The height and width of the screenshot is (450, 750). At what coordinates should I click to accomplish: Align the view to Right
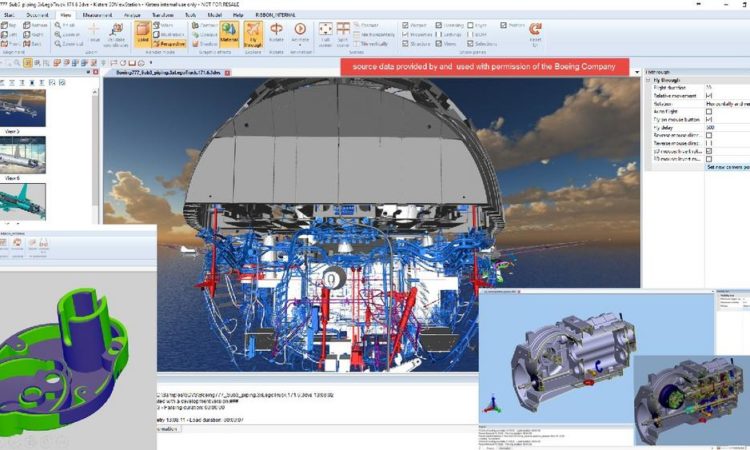tap(33, 34)
